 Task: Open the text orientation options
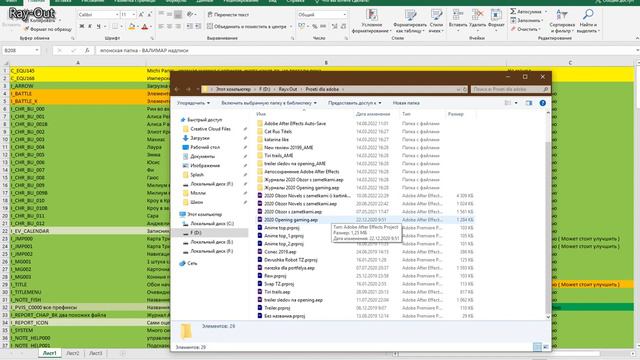(190, 15)
